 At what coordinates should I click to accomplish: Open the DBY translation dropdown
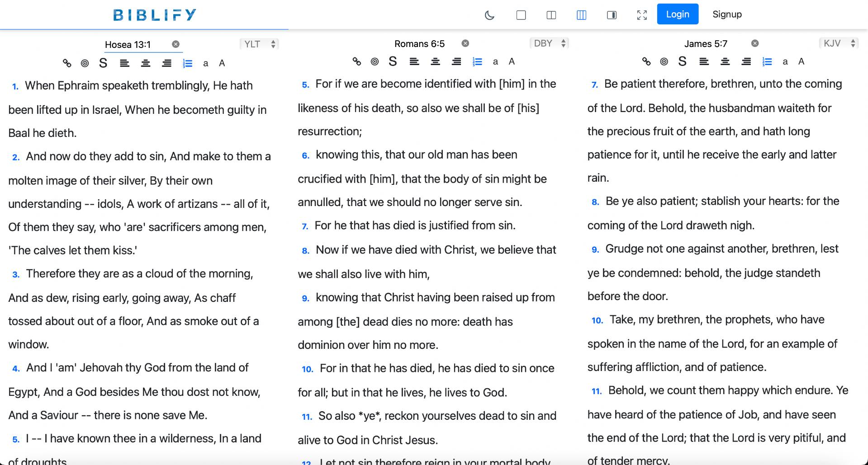click(549, 43)
